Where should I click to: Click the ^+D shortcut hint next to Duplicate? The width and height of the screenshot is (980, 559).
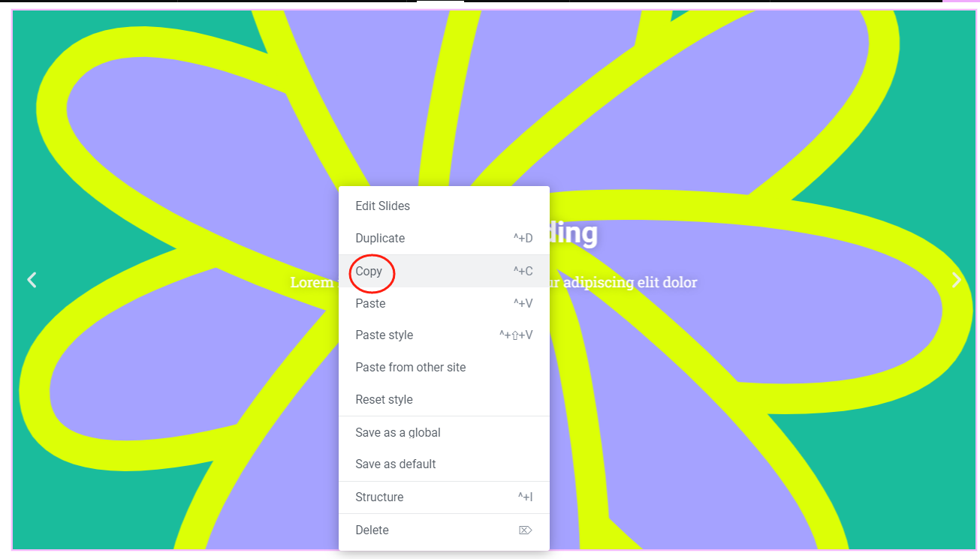[523, 239]
